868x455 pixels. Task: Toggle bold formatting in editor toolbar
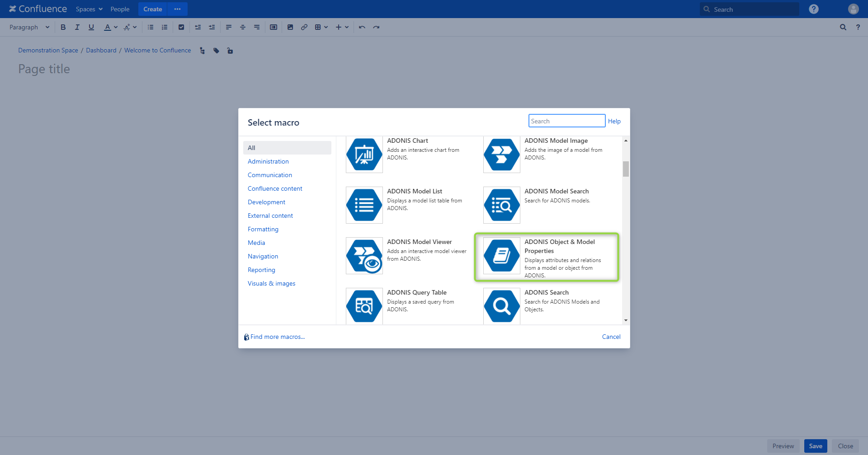tap(63, 27)
